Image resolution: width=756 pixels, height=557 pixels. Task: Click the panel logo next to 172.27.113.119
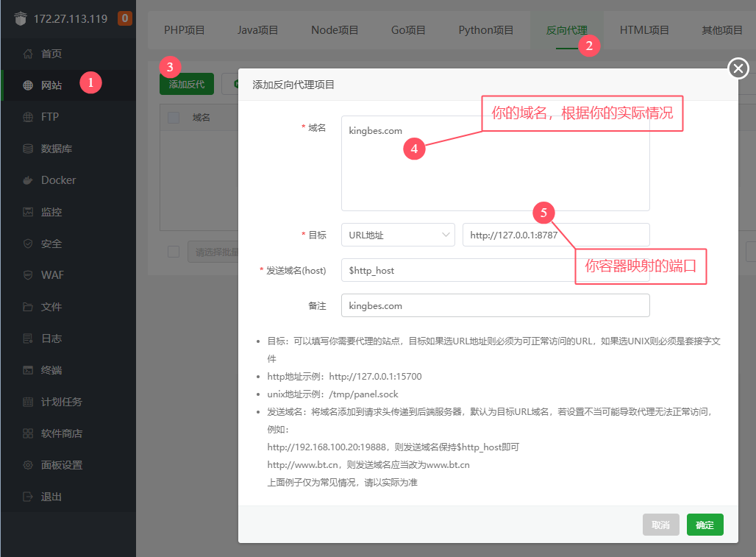21,19
